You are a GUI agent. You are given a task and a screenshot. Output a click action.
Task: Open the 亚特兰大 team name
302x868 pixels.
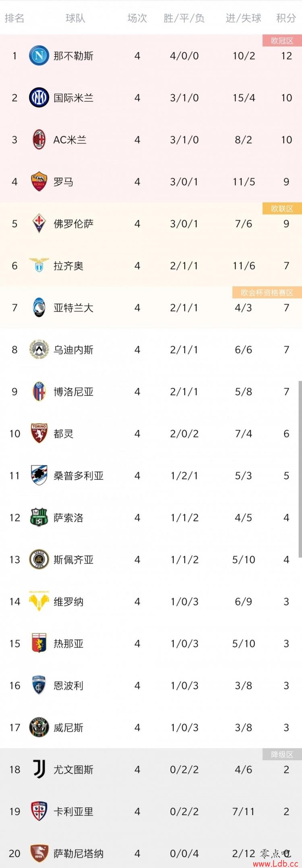point(74,308)
